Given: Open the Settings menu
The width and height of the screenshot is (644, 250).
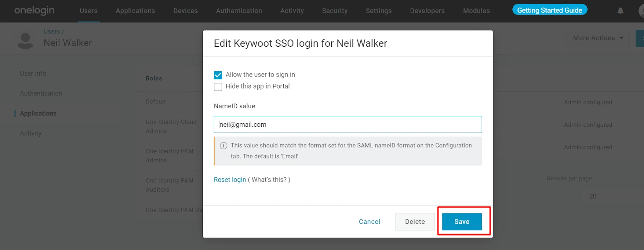Looking at the screenshot, I should [379, 11].
